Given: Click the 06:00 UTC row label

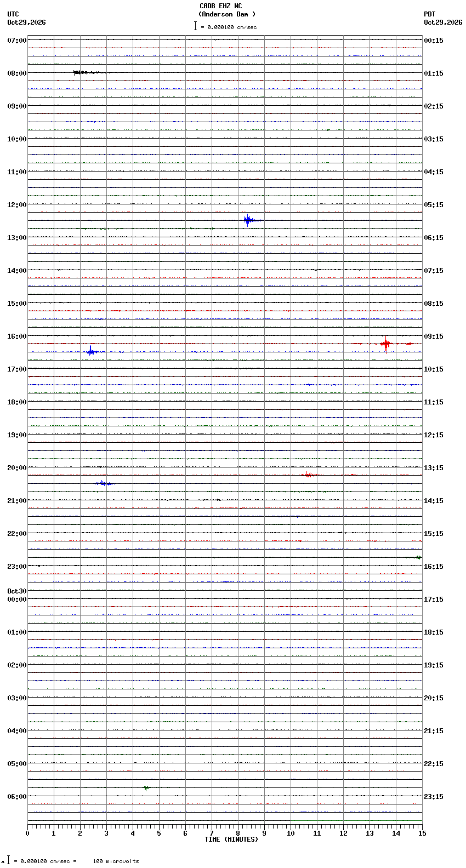Looking at the screenshot, I should pyautogui.click(x=17, y=797).
